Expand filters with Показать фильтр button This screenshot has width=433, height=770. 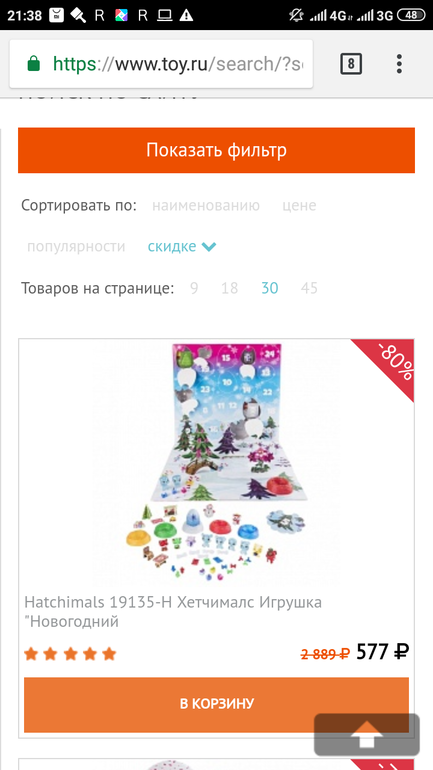(x=216, y=150)
